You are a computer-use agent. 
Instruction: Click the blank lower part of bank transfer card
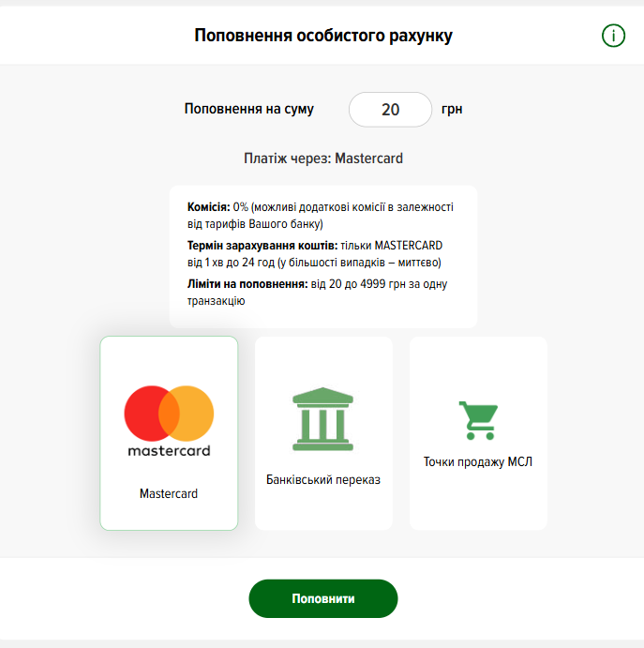323,509
